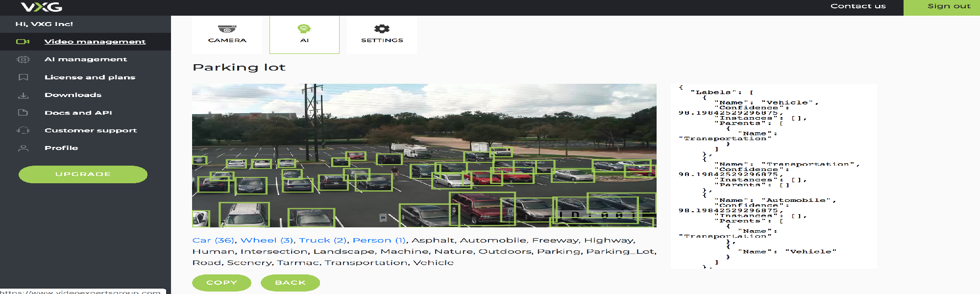Switch to the CAMERA tab
Image resolution: width=980 pixels, height=294 pixels.
click(x=227, y=34)
